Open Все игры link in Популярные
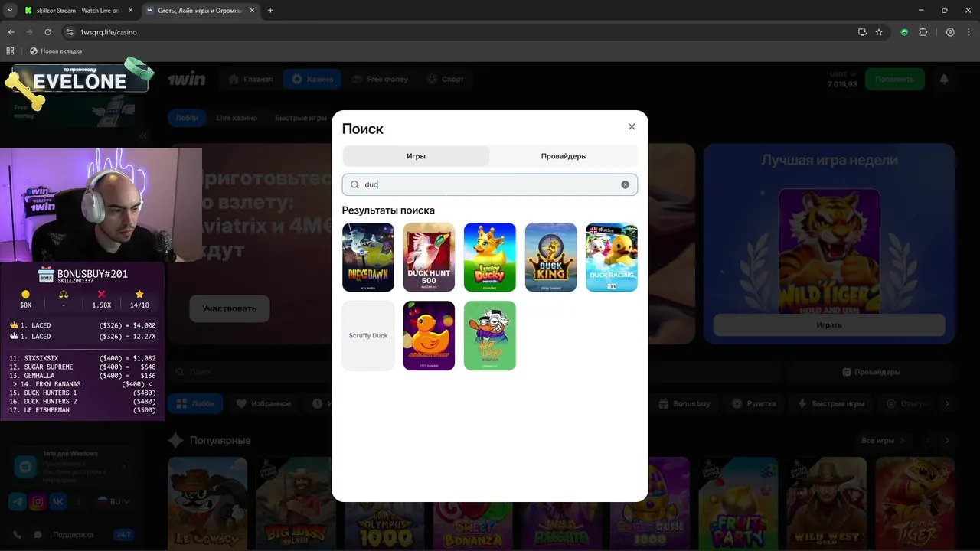The width and height of the screenshot is (980, 551). point(883,440)
